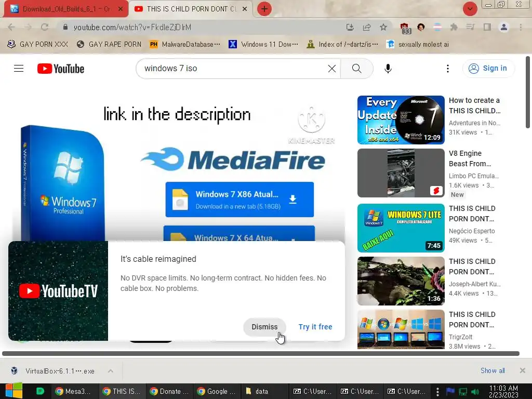Click the page's horizontal scrollbar
This screenshot has width=532, height=399.
click(x=261, y=353)
